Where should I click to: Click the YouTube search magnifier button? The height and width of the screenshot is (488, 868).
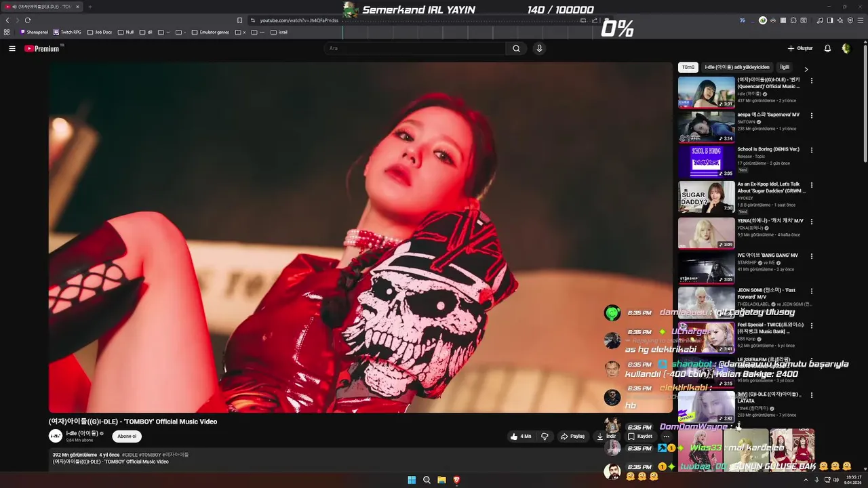[x=516, y=48]
